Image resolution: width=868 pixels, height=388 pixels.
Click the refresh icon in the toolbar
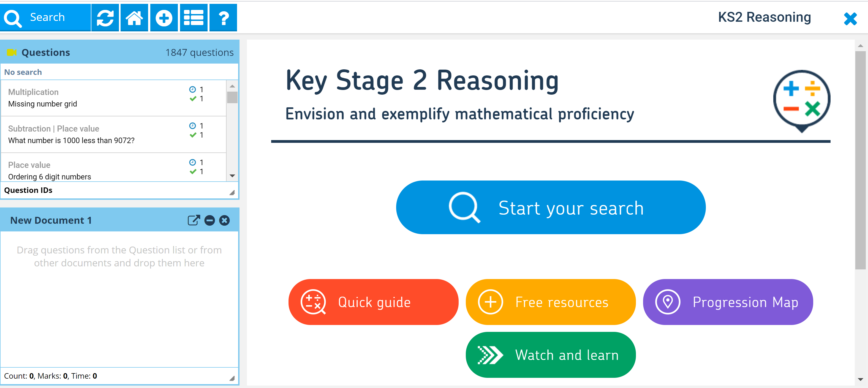click(x=105, y=18)
